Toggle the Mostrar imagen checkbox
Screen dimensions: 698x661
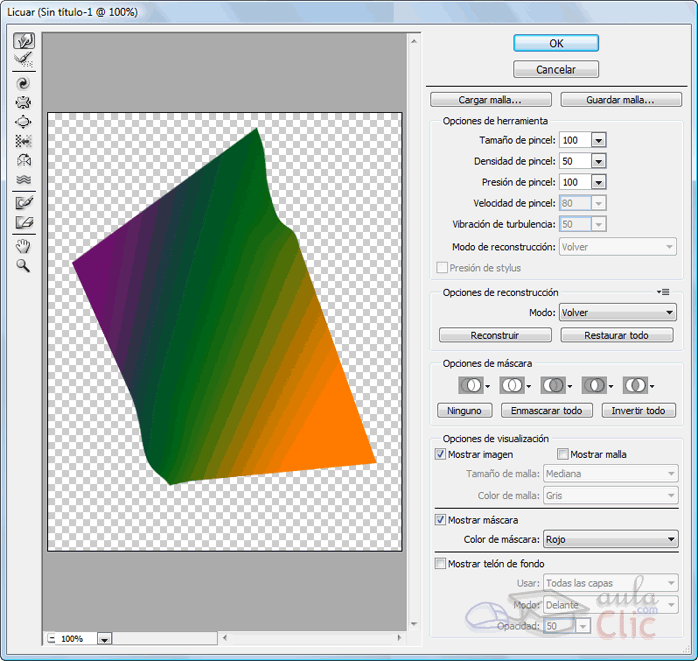pos(440,454)
